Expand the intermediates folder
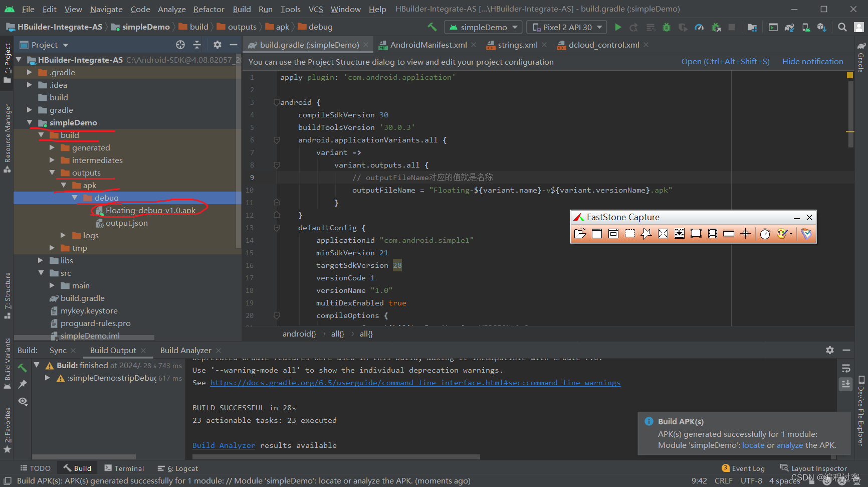The image size is (868, 487). click(x=52, y=160)
